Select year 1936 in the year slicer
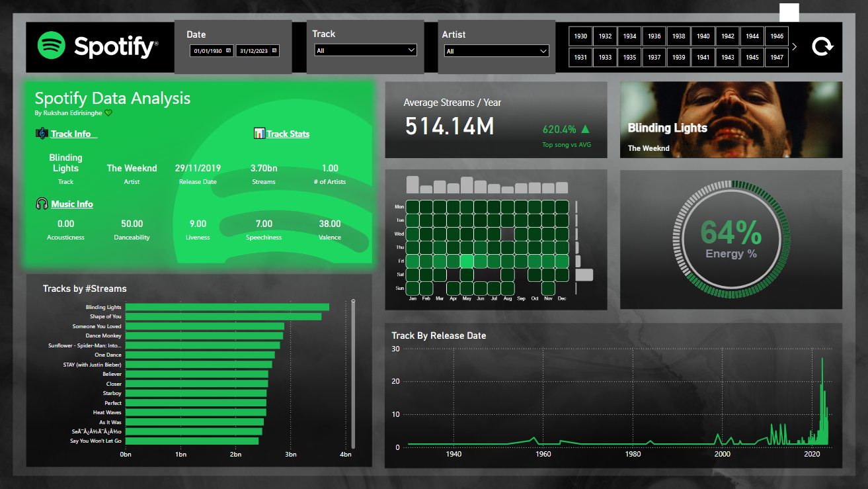 pos(654,36)
